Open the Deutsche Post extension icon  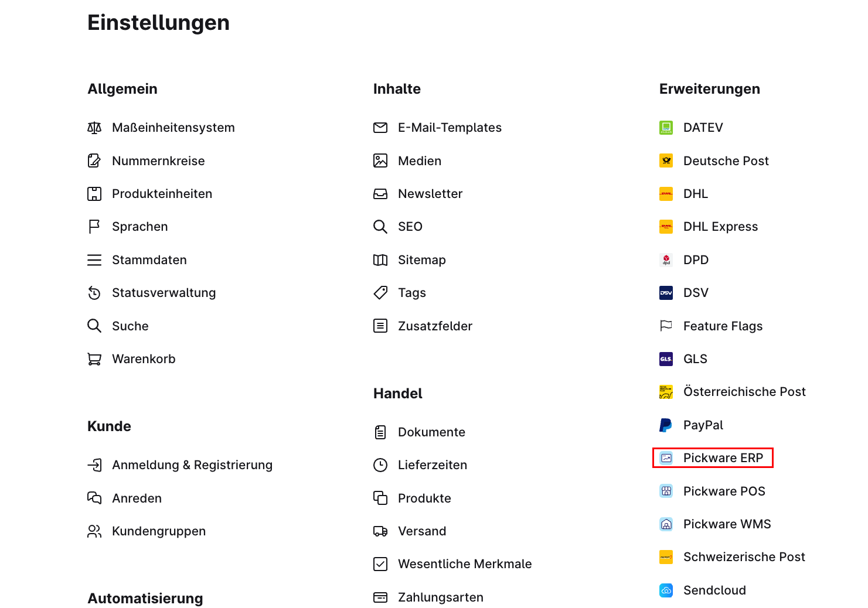(x=666, y=160)
